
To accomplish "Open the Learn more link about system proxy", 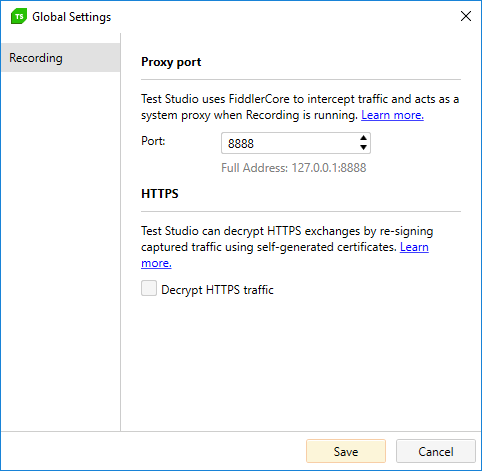I will tap(392, 115).
